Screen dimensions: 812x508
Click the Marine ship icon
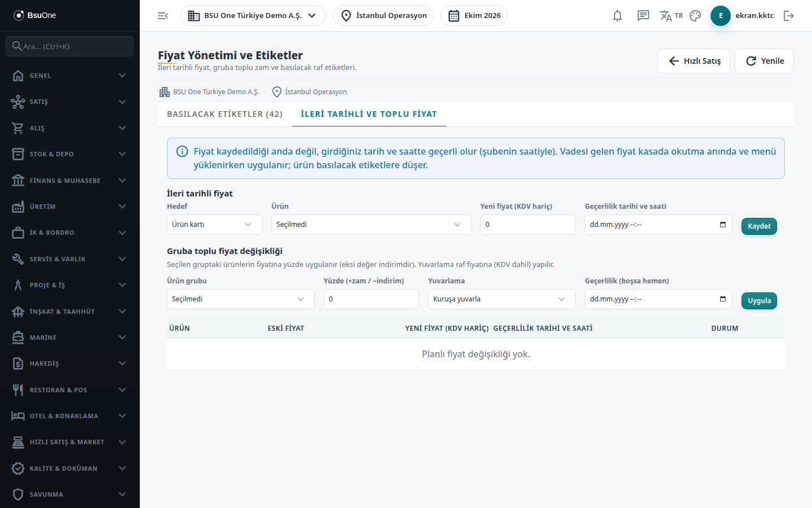tap(18, 338)
